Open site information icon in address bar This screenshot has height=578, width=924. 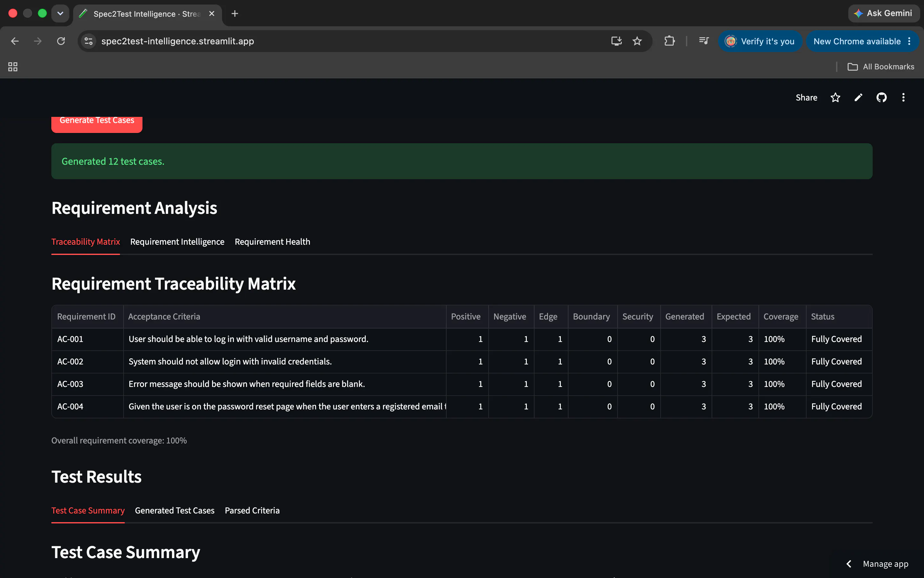(x=89, y=41)
